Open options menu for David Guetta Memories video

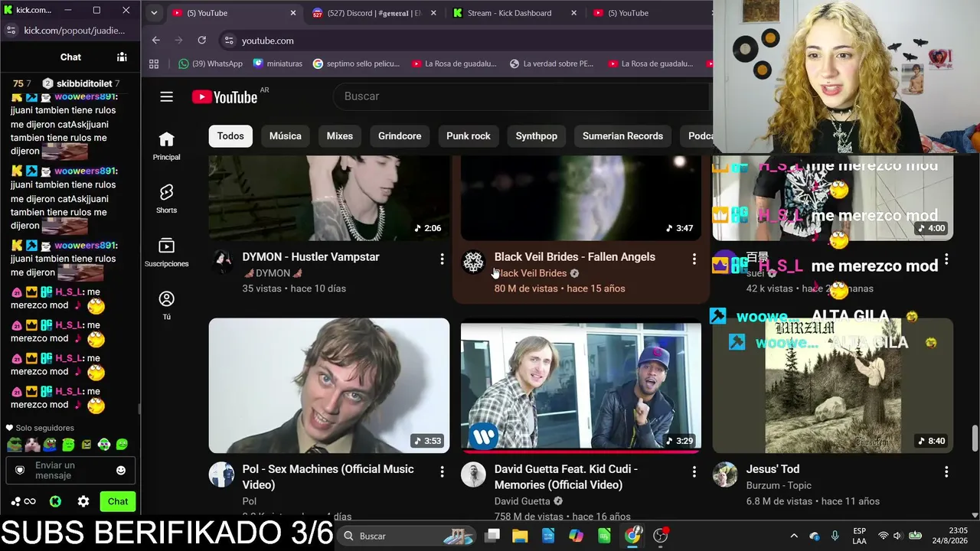click(694, 471)
